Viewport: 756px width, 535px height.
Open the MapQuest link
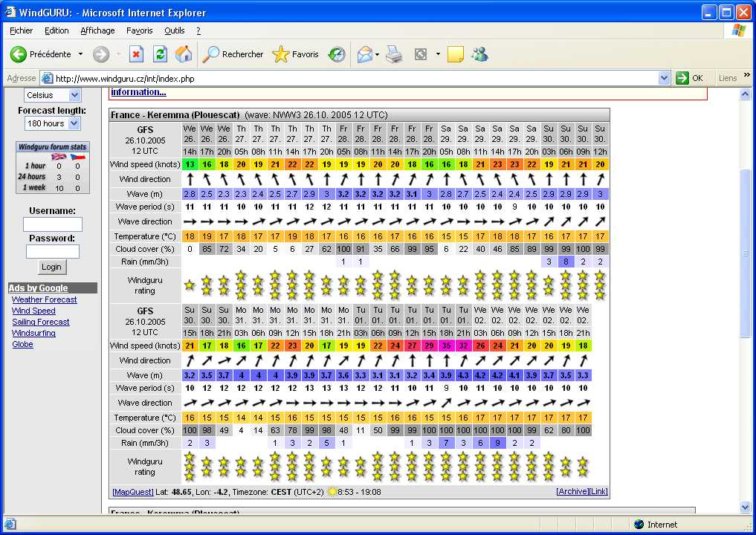tap(133, 492)
